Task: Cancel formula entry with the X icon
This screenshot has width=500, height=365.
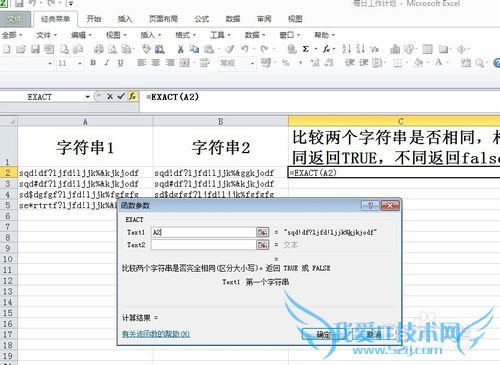Action: tap(110, 97)
